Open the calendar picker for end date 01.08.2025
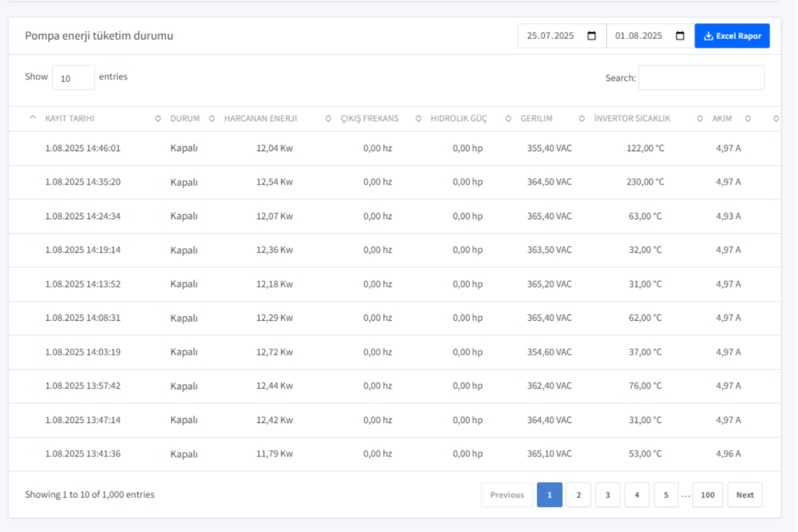The width and height of the screenshot is (798, 532). 680,36
